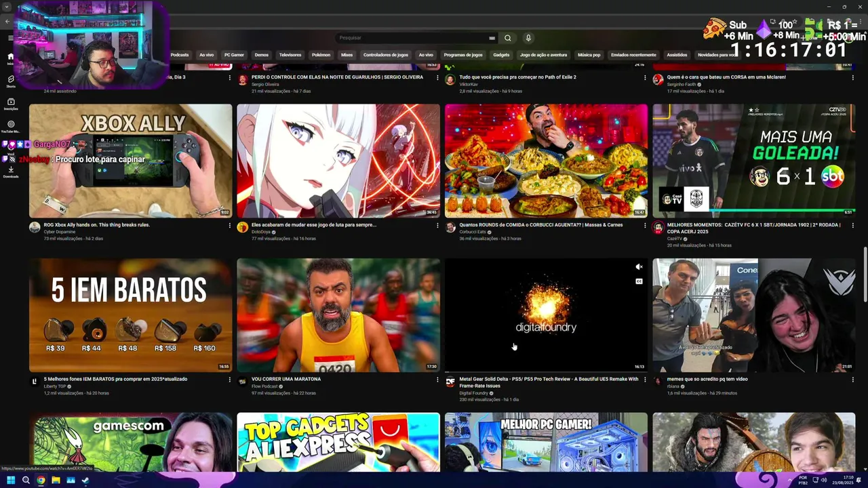Open Inscrições in the sidebar
The height and width of the screenshot is (488, 868).
11,104
